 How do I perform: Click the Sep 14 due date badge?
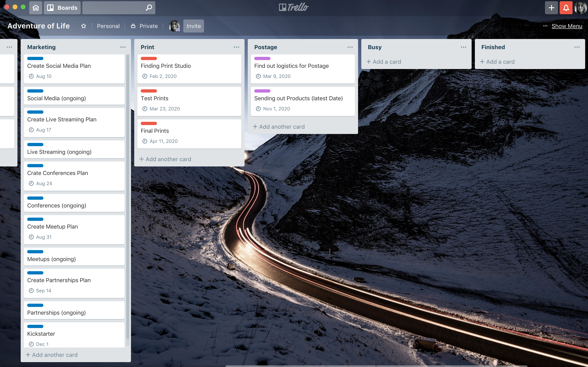coord(40,290)
